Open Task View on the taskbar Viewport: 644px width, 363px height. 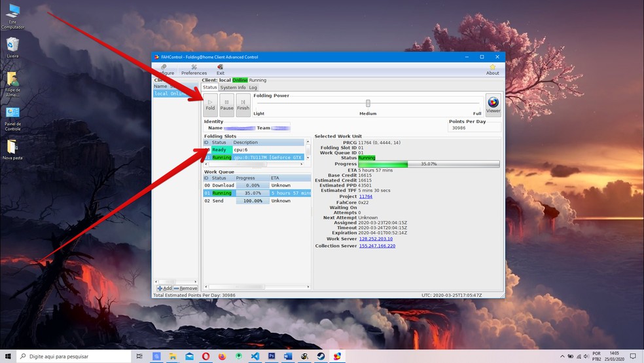coord(139,356)
